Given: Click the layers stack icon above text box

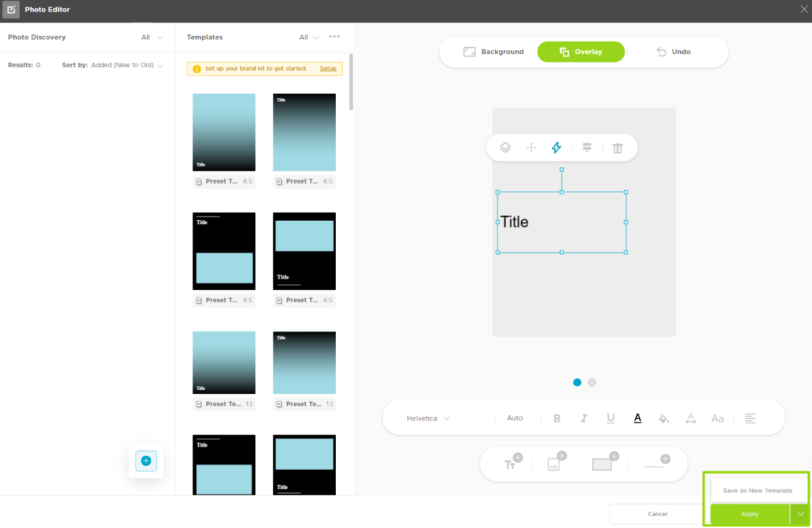Looking at the screenshot, I should tap(505, 148).
